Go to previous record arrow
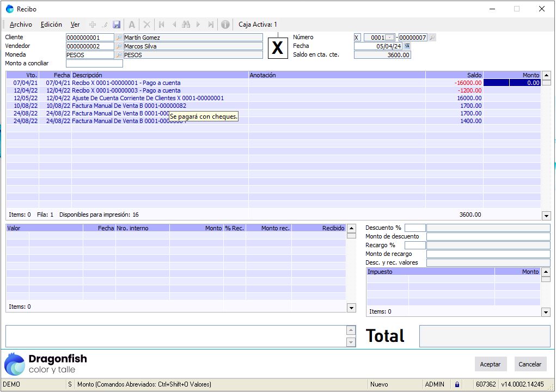Screen dimensions: 556x392 174,24
